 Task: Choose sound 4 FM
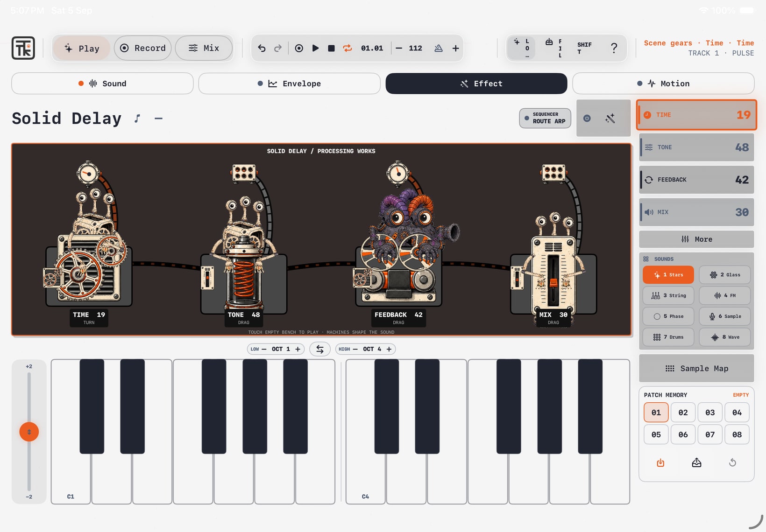pos(724,295)
